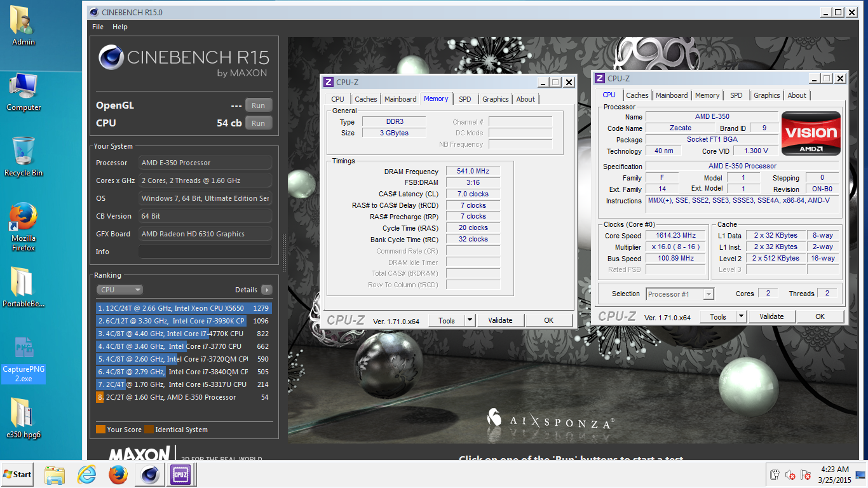Open the PortableBe... folder on desktop
Screen dimensions: 868x488
coord(24,287)
